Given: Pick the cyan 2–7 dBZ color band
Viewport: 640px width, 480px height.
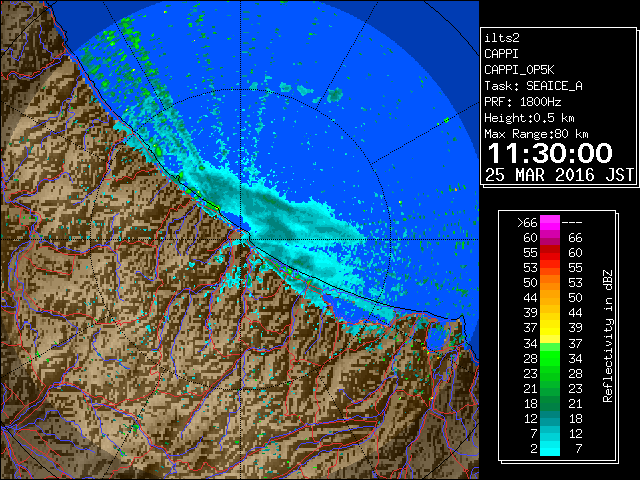Looking at the screenshot, I should [550, 448].
